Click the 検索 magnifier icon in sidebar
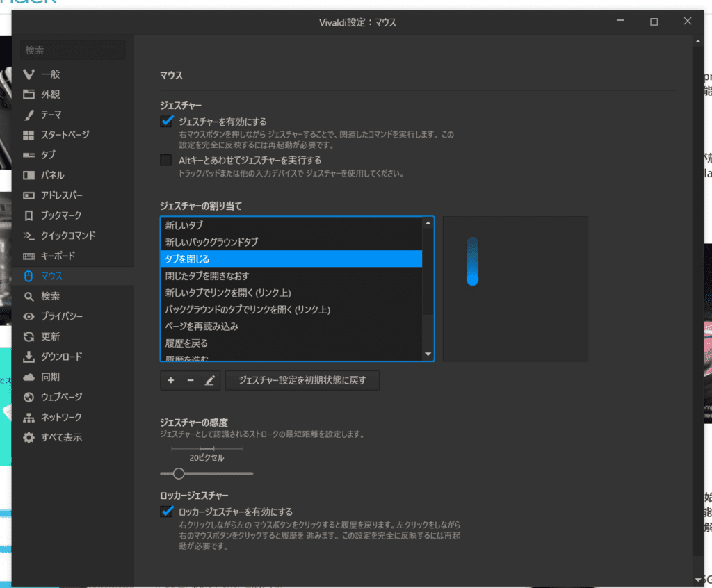Image resolution: width=712 pixels, height=588 pixels. click(x=29, y=297)
